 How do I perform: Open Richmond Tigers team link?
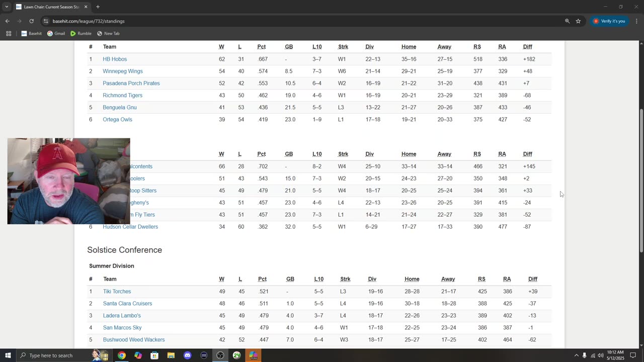[122, 96]
